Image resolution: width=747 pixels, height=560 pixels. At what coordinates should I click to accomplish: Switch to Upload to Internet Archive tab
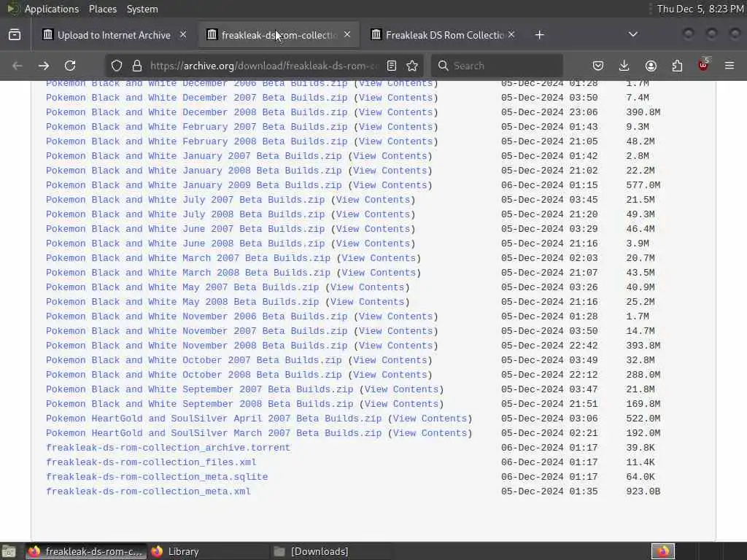tap(114, 35)
